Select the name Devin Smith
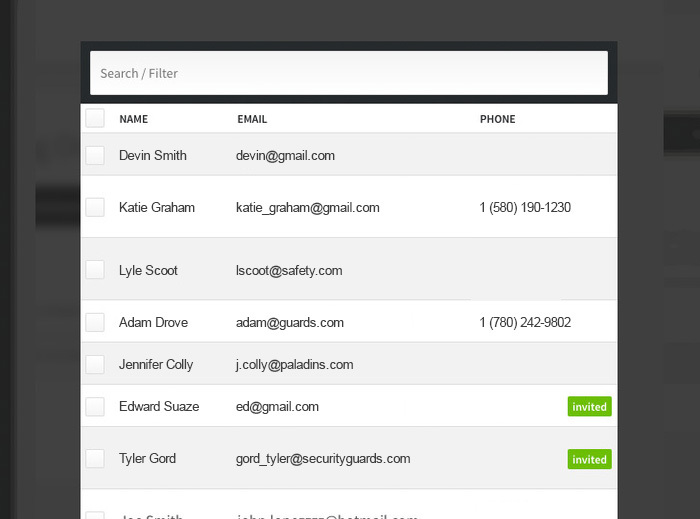The height and width of the screenshot is (519, 700). pyautogui.click(x=153, y=155)
